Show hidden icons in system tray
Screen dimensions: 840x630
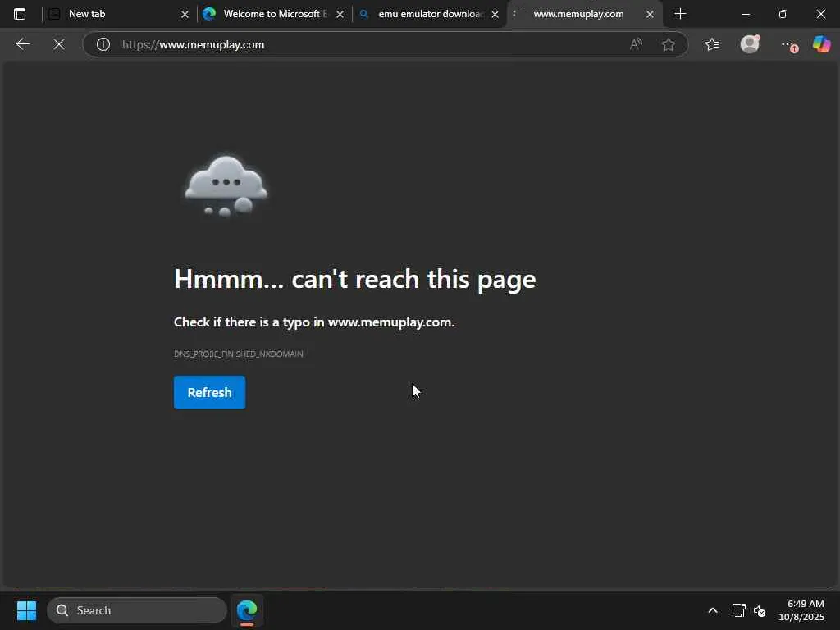coord(713,610)
